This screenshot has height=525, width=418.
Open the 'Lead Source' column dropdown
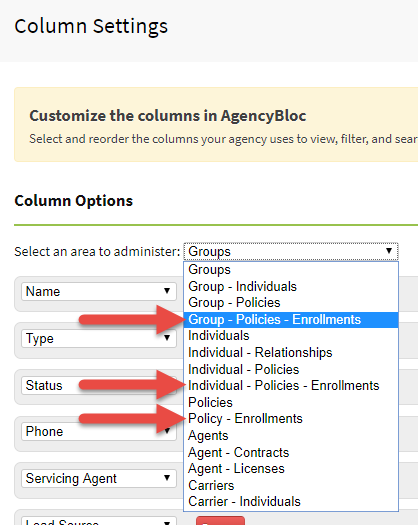click(x=99, y=521)
